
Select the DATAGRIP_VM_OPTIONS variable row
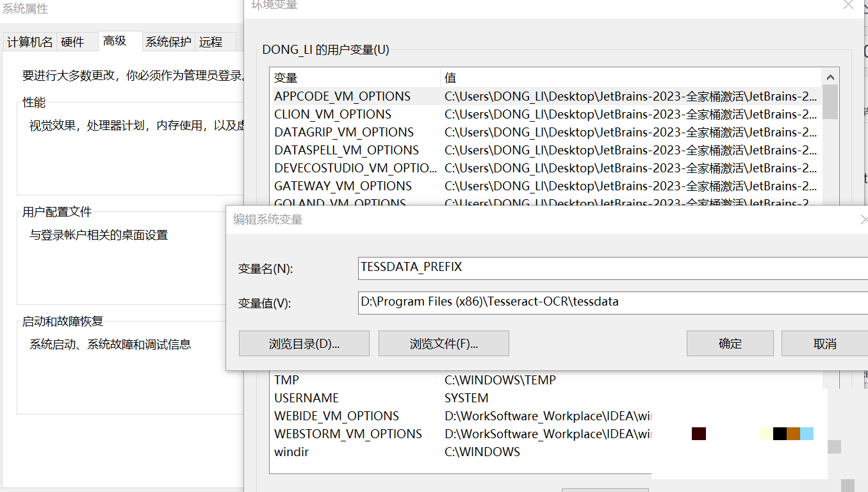[x=344, y=133]
